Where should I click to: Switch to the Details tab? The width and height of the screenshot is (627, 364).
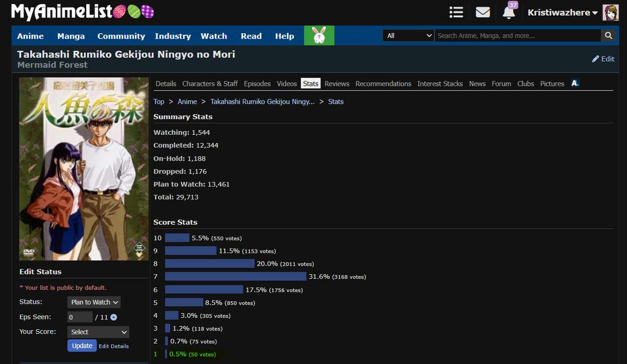166,84
